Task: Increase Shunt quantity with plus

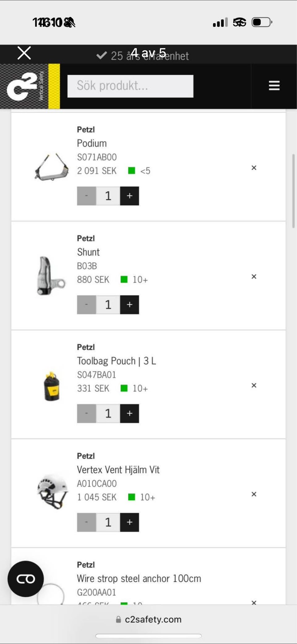Action: [x=129, y=305]
